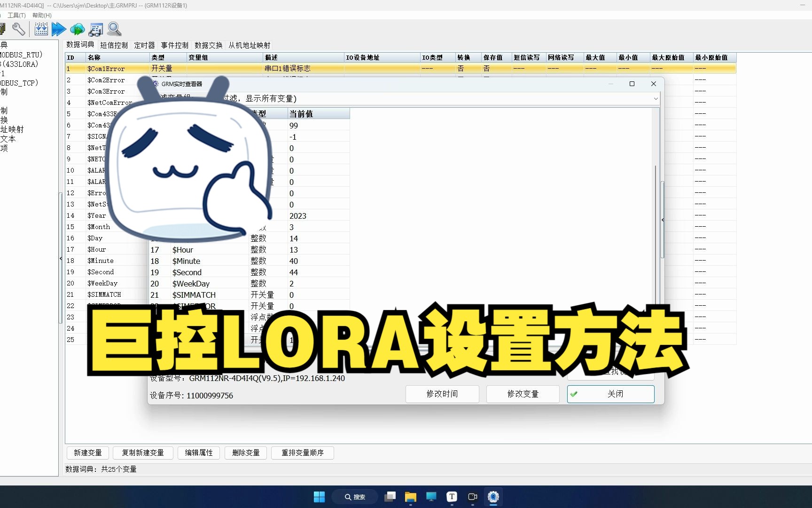Open Task View on the taskbar
This screenshot has width=812, height=508.
pyautogui.click(x=390, y=497)
